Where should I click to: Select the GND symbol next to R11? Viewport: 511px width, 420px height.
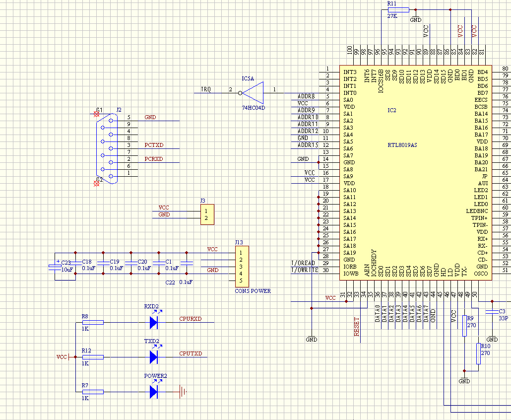[x=416, y=17]
